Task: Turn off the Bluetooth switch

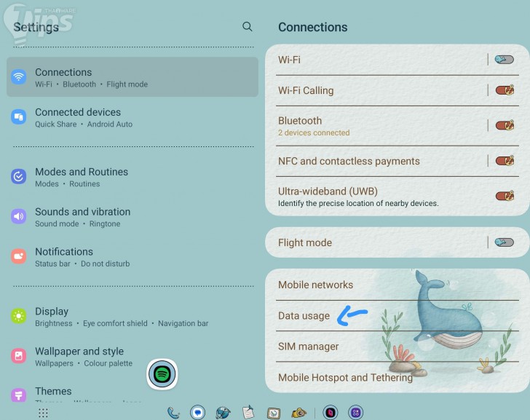Action: coord(505,125)
